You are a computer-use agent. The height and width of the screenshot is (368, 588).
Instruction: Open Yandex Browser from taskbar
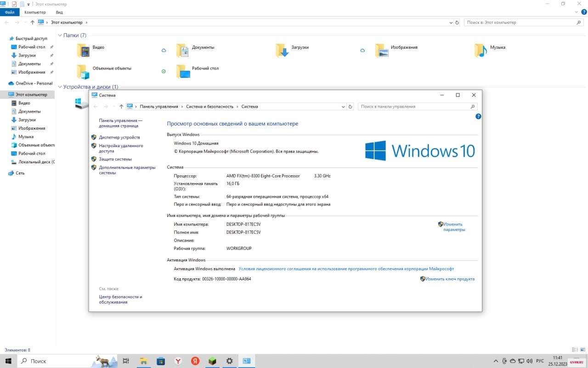click(178, 361)
